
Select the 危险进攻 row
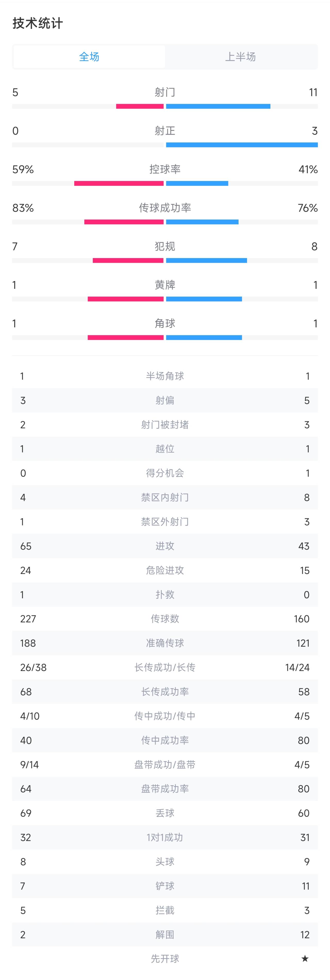(x=165, y=570)
